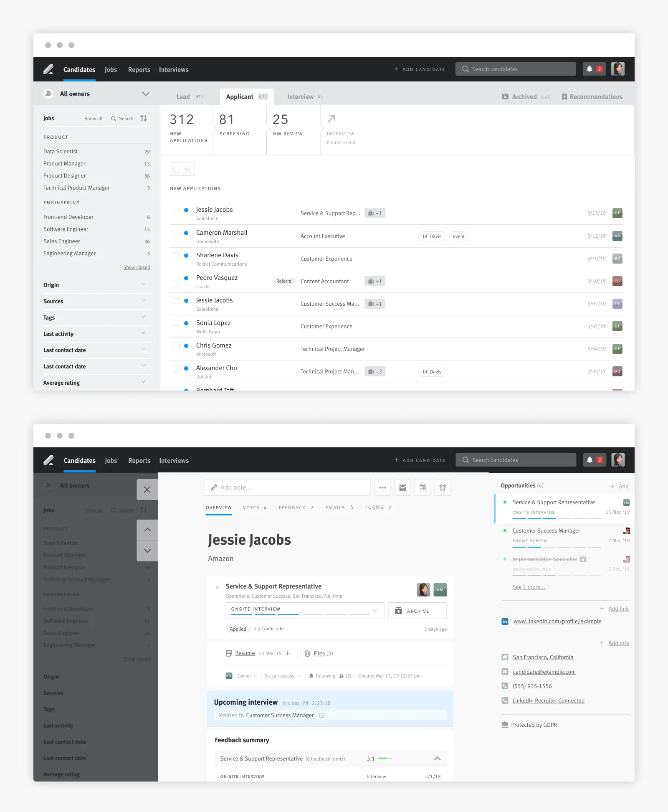Viewport: 668px width, 812px height.
Task: Open the See 1 more... link
Action: click(x=529, y=587)
